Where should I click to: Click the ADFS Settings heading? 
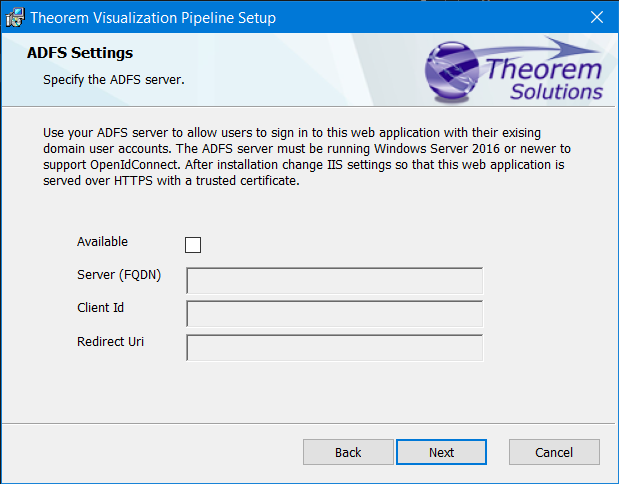pyautogui.click(x=80, y=53)
